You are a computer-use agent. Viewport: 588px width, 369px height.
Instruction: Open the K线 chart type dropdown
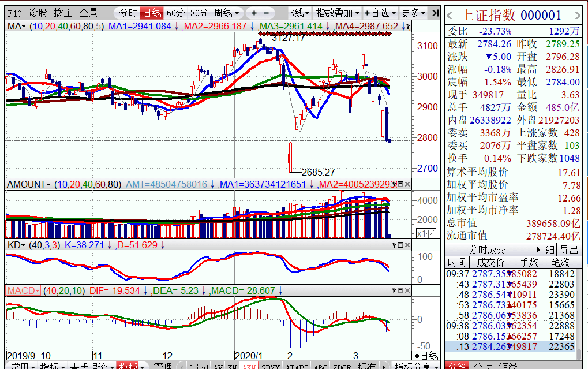(x=299, y=13)
